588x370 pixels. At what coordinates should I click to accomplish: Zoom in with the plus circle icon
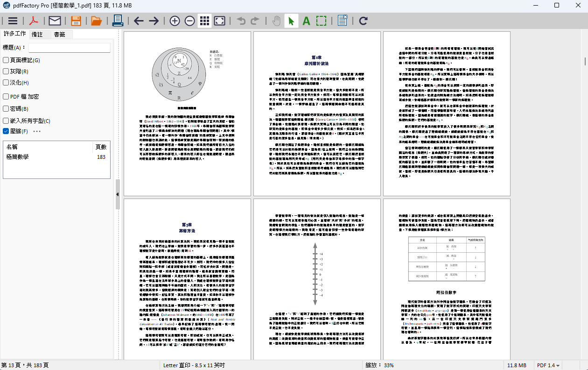(x=175, y=21)
